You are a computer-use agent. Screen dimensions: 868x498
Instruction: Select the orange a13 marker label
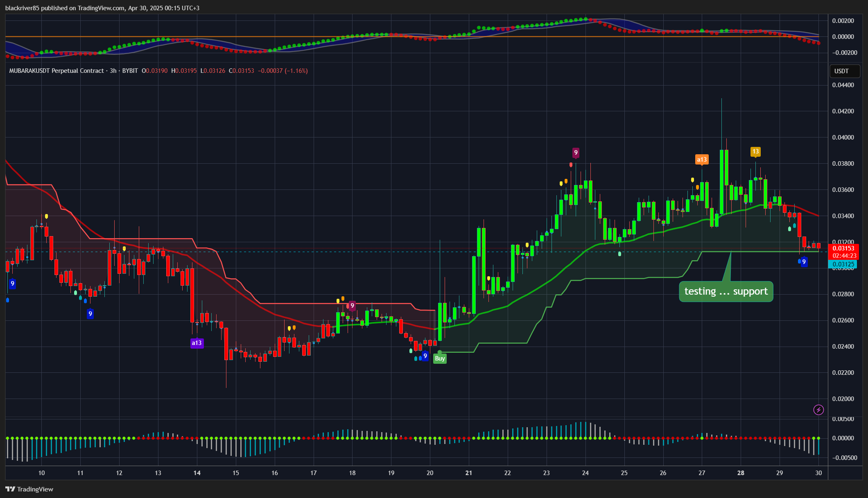(x=702, y=160)
